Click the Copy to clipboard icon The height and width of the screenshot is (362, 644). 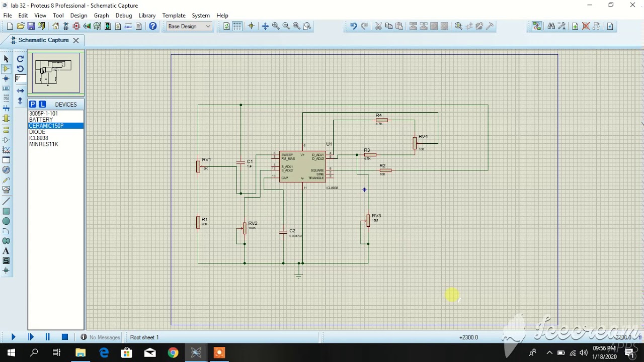coord(389,26)
